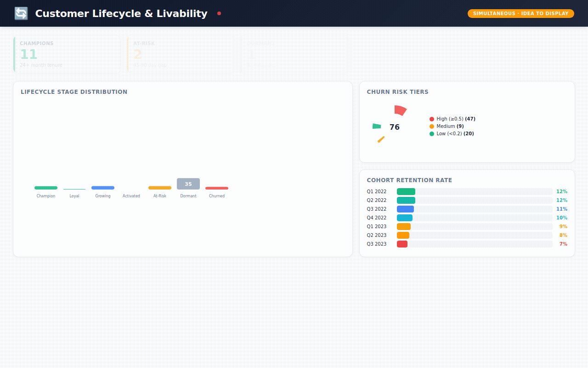Click the green Champion stage bar

tap(46, 188)
